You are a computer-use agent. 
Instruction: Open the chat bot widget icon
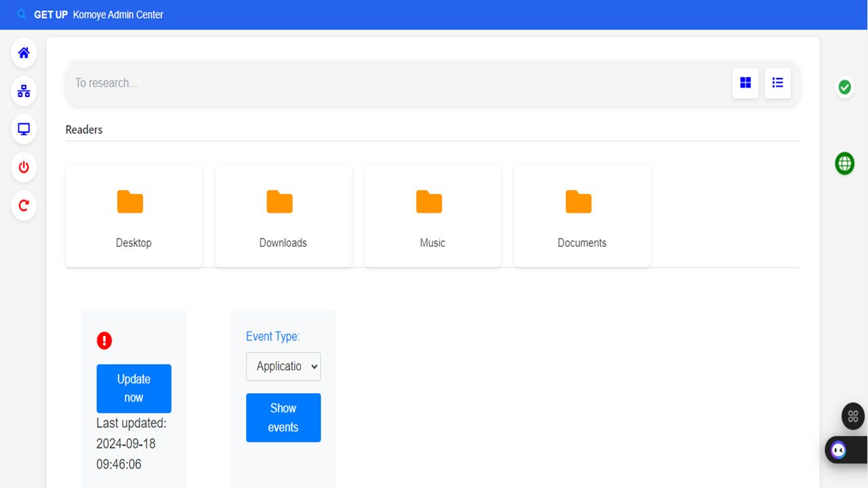(x=839, y=450)
